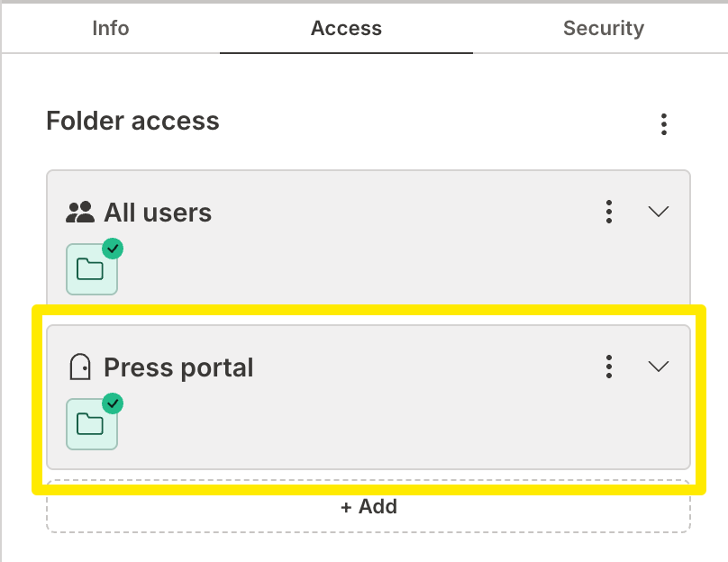
Task: Click the Folder access heading
Action: click(x=132, y=121)
